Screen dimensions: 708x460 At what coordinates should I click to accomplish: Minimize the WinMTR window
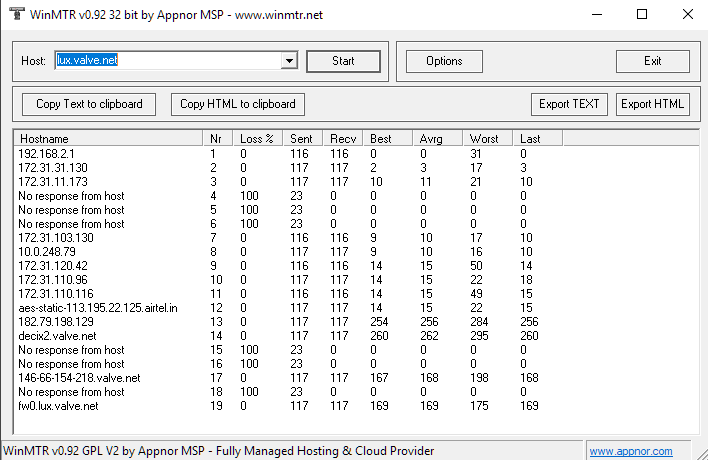597,14
